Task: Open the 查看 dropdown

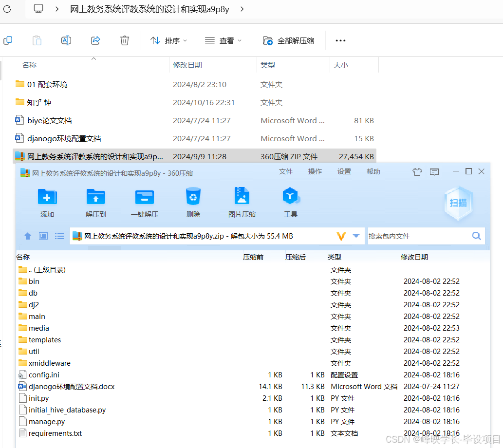Action: click(224, 40)
